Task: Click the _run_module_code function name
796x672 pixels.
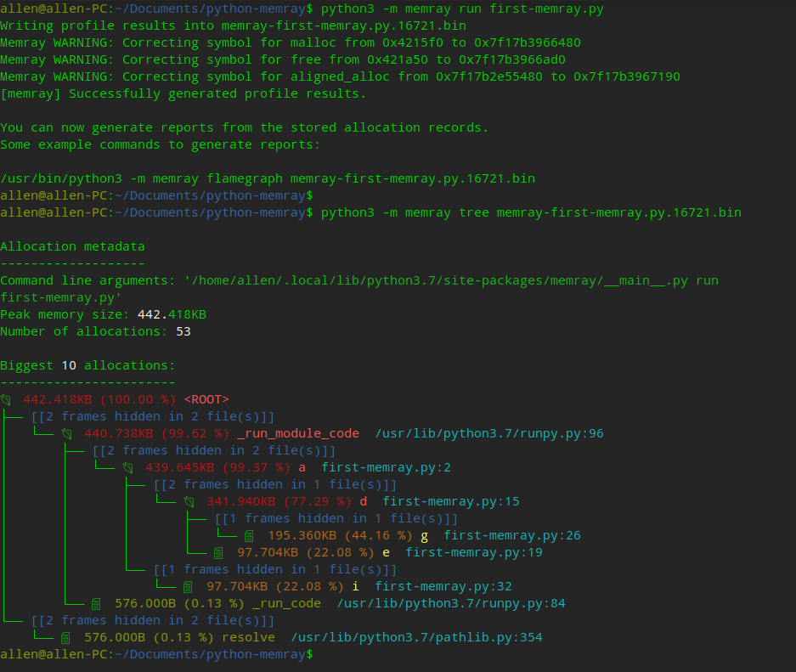Action: click(298, 433)
